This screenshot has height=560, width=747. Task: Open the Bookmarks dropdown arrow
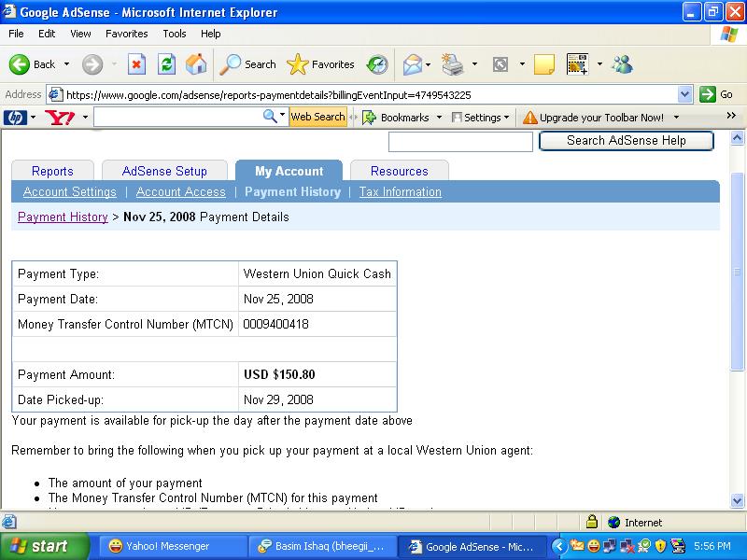(439, 118)
